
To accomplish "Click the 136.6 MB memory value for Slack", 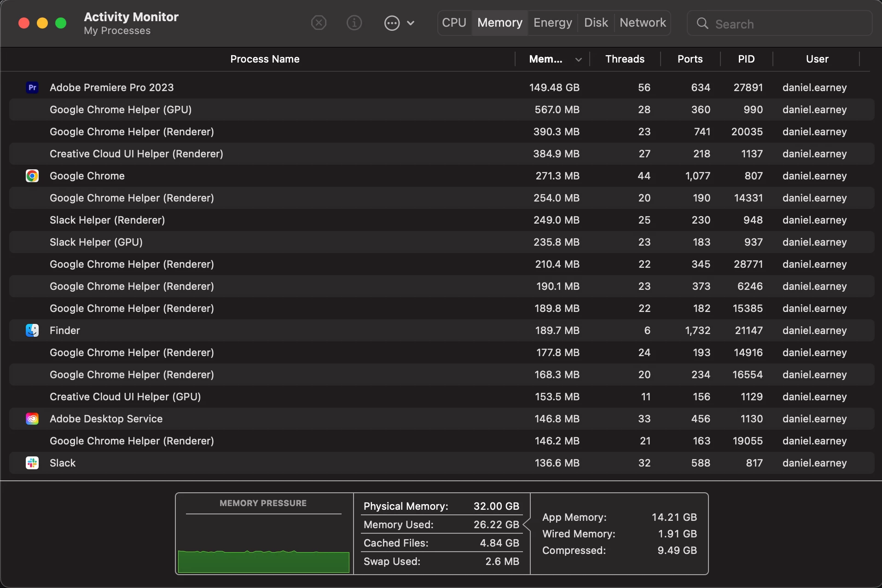I will click(x=557, y=463).
